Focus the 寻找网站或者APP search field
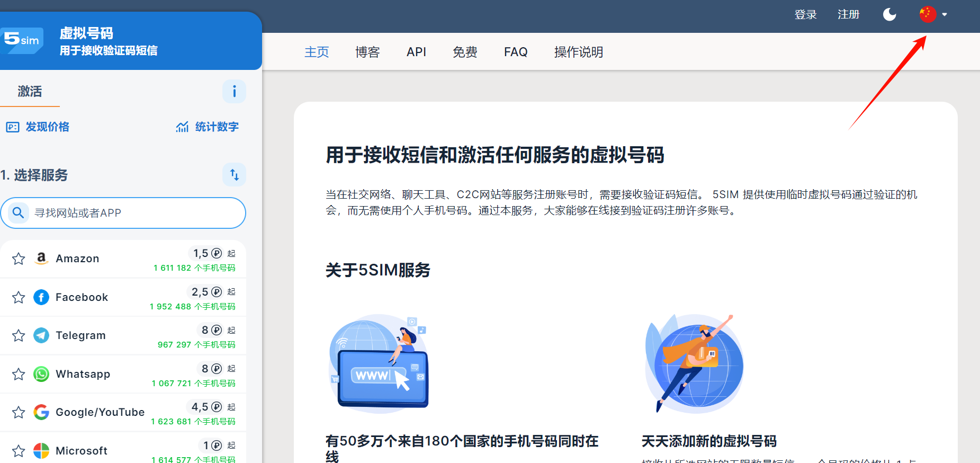980x463 pixels. pyautogui.click(x=123, y=213)
